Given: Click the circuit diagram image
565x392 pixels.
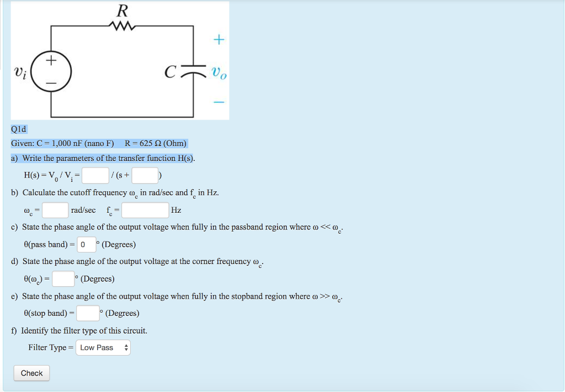Looking at the screenshot, I should click(120, 60).
